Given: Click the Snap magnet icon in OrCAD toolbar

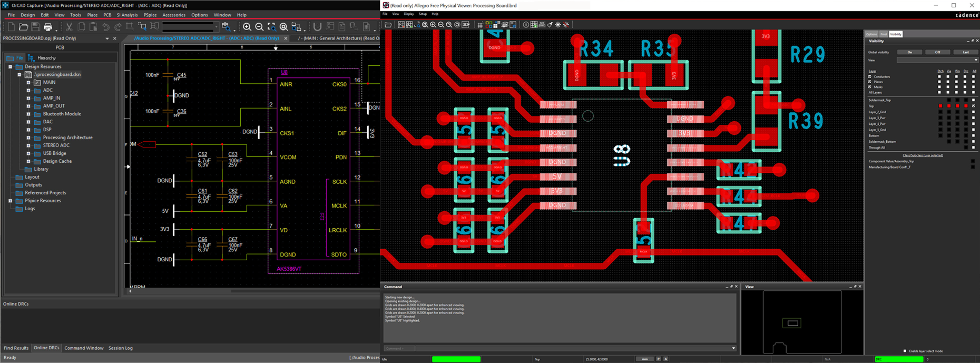Looking at the screenshot, I should coord(317,27).
